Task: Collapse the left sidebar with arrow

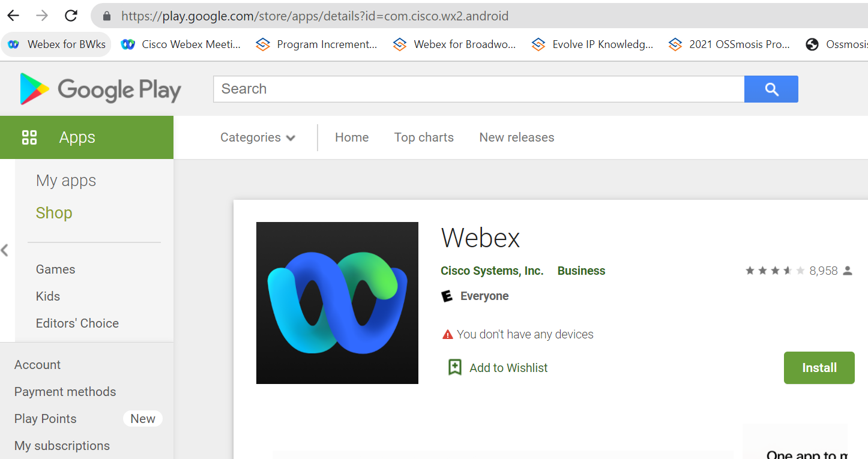Action: (x=5, y=250)
